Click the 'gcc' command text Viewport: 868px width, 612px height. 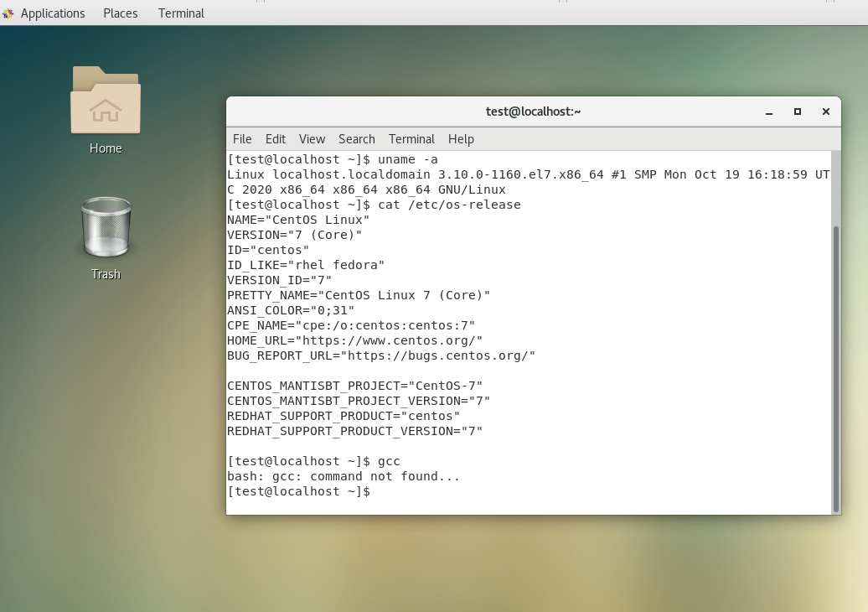[x=389, y=461]
